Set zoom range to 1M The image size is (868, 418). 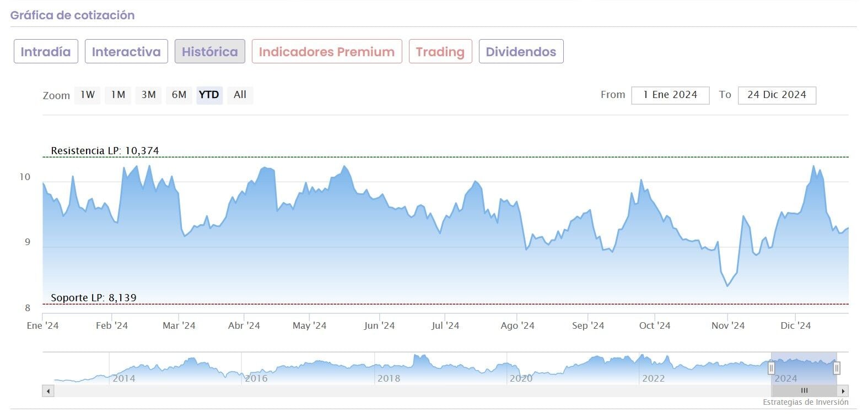tap(118, 95)
